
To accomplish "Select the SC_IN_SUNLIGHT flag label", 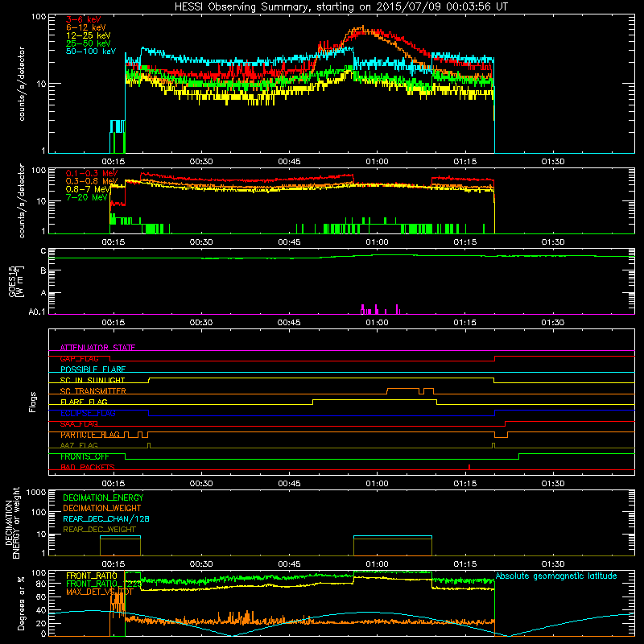I will pos(93,380).
